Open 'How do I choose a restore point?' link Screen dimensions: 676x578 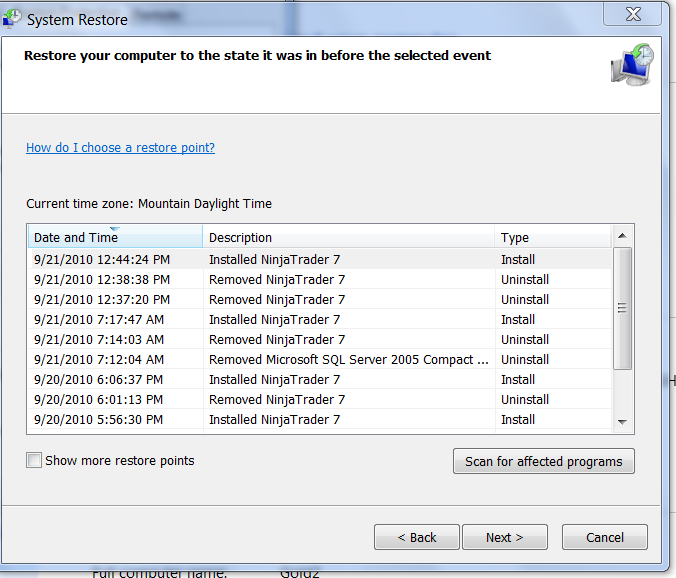120,148
